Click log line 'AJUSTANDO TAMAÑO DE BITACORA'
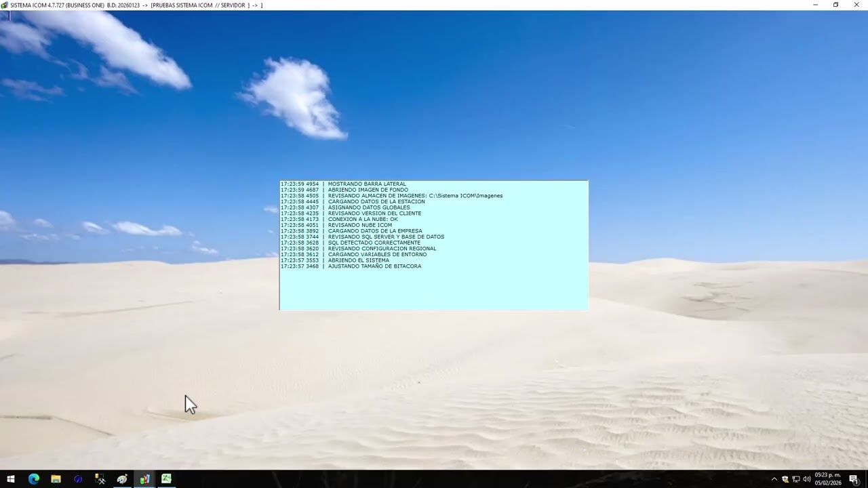 tap(351, 266)
